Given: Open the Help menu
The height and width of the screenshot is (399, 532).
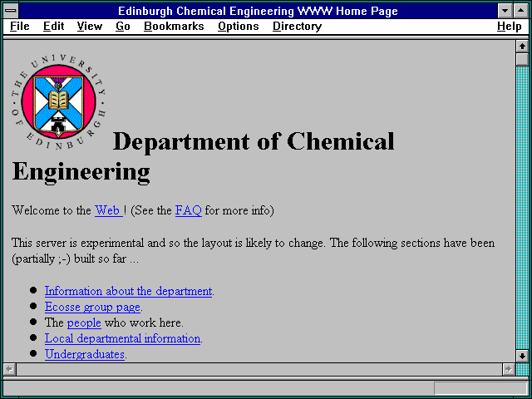Looking at the screenshot, I should click(510, 27).
